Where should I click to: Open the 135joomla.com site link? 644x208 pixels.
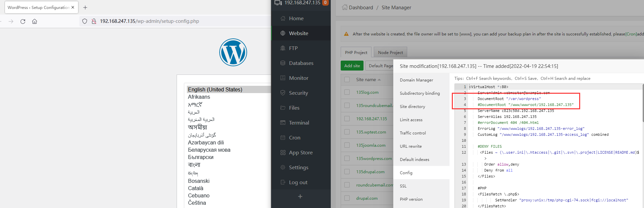pyautogui.click(x=371, y=145)
